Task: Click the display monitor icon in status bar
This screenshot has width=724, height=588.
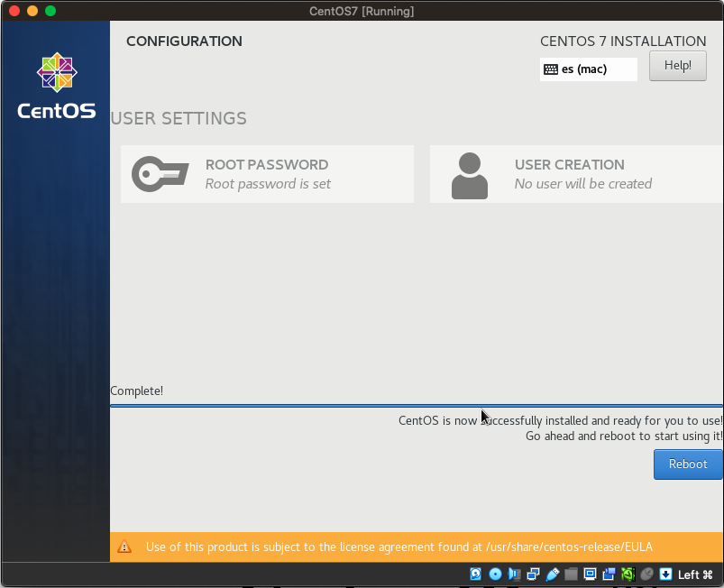Action: [590, 574]
